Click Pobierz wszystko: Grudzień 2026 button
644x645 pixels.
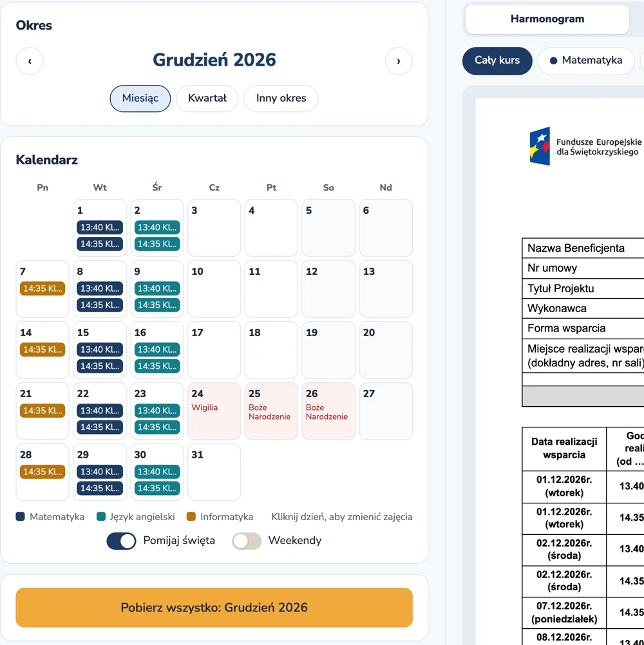tap(214, 608)
